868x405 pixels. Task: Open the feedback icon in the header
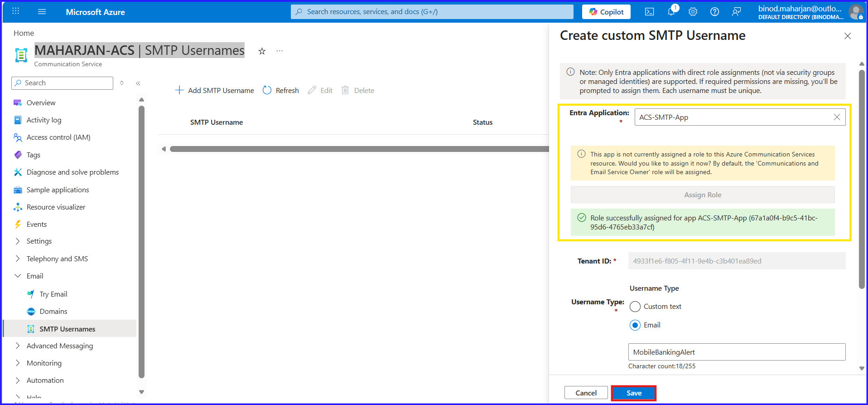tap(737, 12)
